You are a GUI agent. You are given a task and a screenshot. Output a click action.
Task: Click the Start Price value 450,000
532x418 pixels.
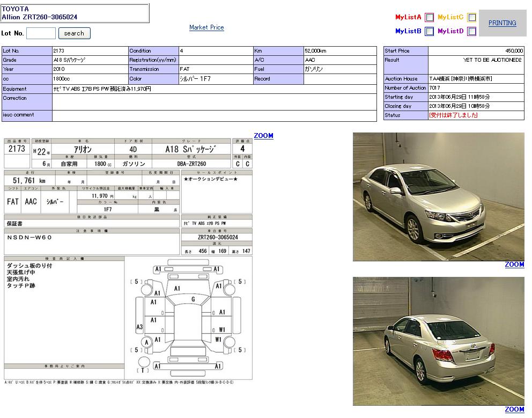tap(514, 51)
